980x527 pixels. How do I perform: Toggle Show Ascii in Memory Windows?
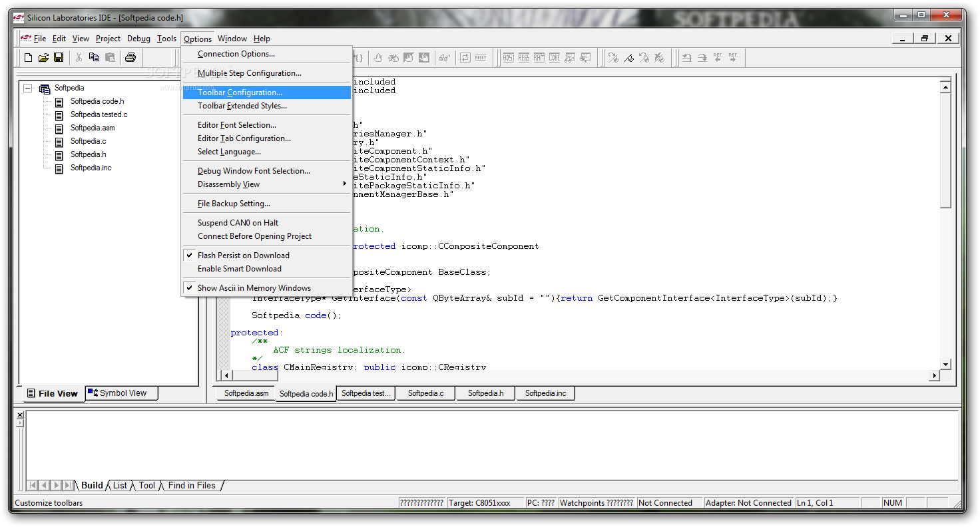coord(266,288)
